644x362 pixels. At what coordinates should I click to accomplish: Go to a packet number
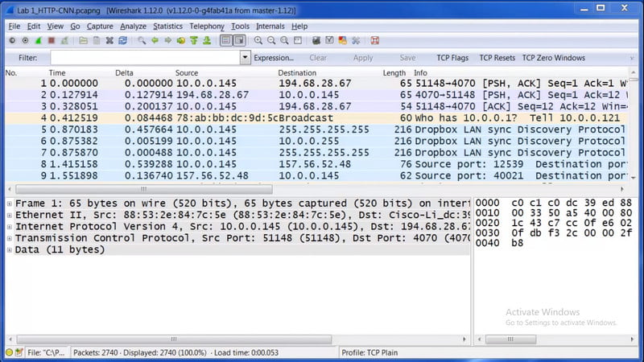pyautogui.click(x=181, y=41)
